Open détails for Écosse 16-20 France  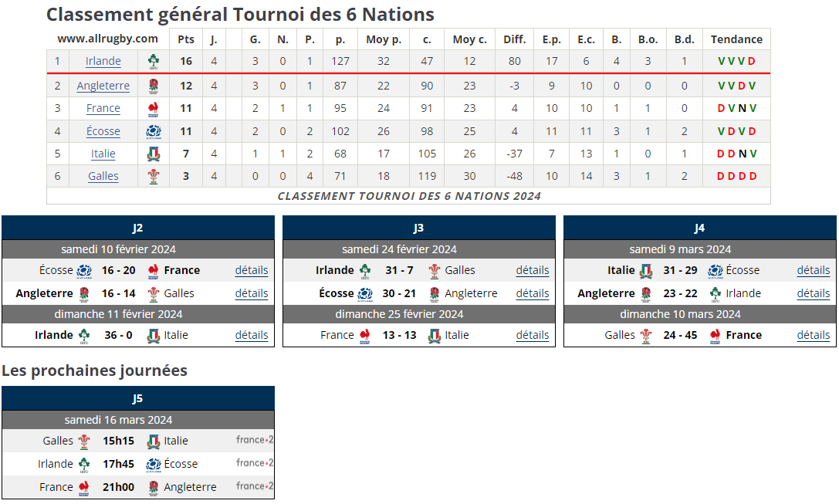(x=252, y=270)
